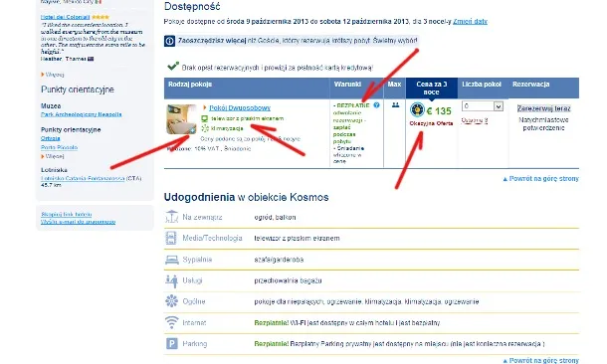Click the Śniadanie wliczone w cenę text

click(x=348, y=155)
